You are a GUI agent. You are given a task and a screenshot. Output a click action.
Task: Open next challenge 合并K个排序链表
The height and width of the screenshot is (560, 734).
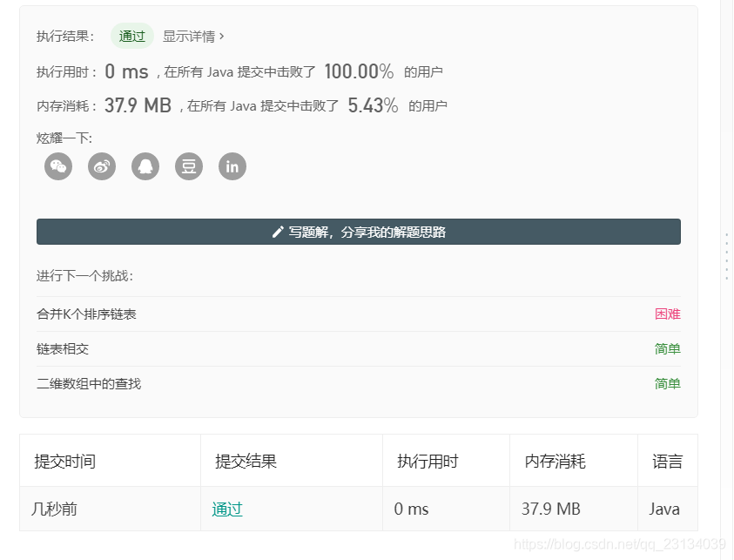point(86,314)
